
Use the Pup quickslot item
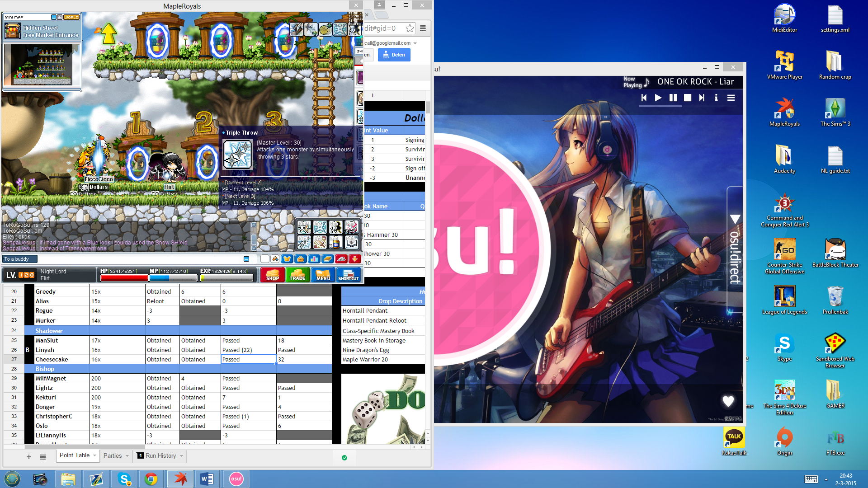click(x=352, y=227)
